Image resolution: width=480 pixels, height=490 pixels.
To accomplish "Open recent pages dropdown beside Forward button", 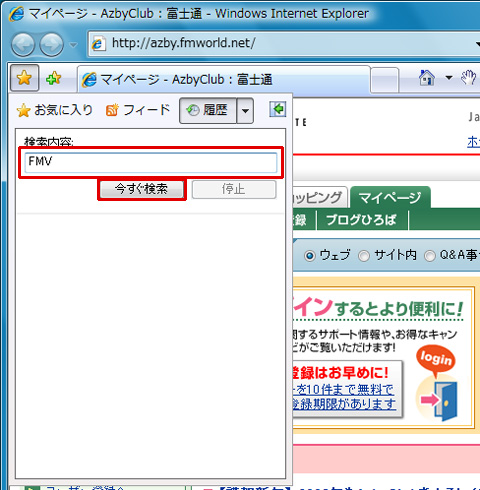I will [73, 44].
